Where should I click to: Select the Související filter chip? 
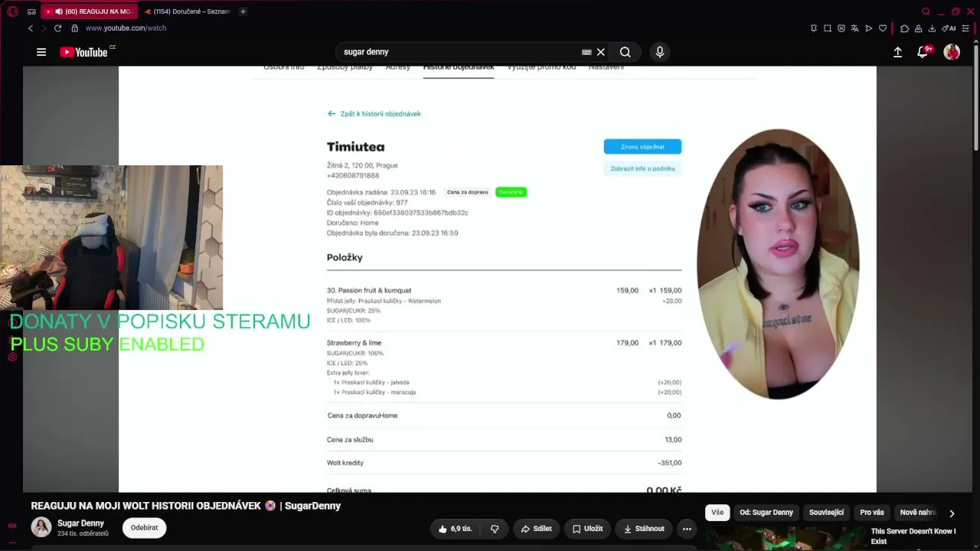827,513
